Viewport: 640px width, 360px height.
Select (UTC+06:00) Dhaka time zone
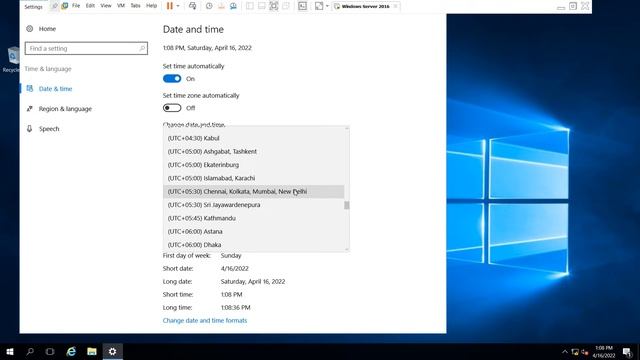[253, 244]
